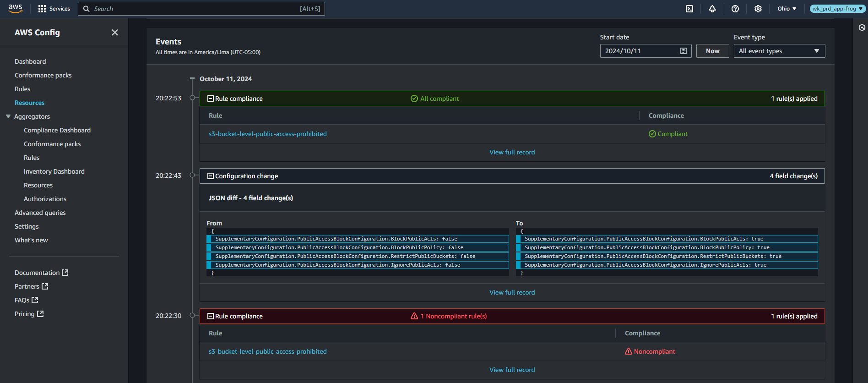Collapse the 20:22:53 Rule compliance event
The image size is (868, 383).
click(211, 98)
